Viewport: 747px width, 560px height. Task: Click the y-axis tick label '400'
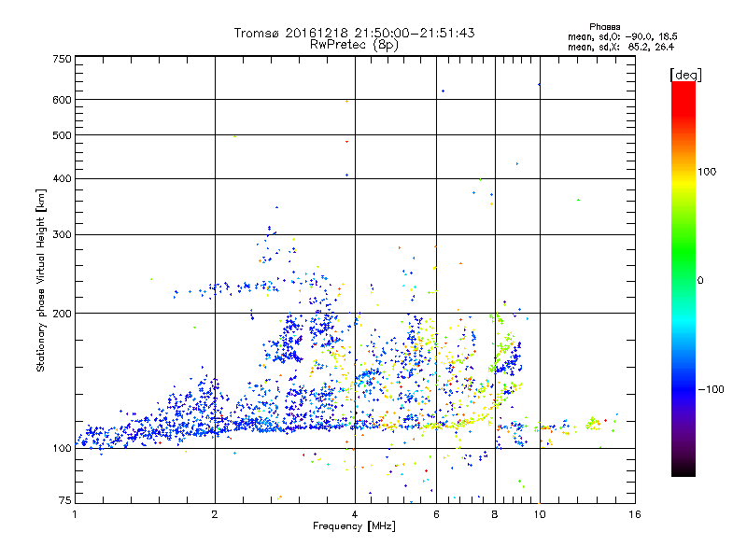tap(63, 178)
